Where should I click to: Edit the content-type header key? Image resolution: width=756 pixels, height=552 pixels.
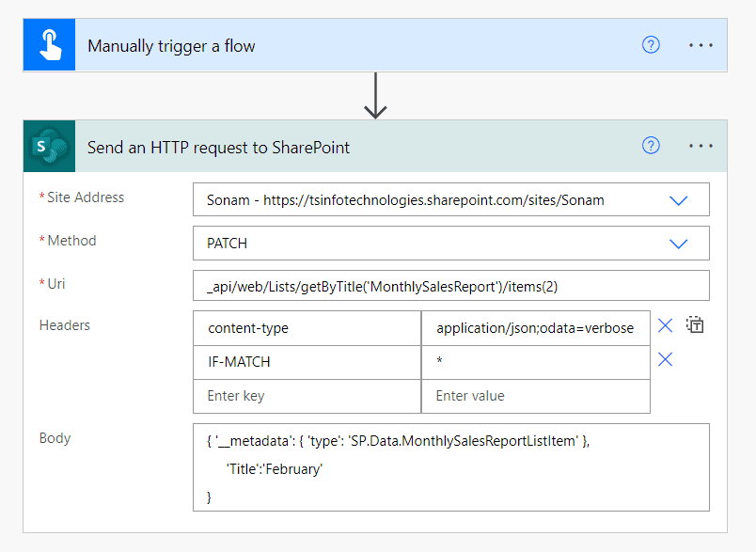[x=307, y=328]
